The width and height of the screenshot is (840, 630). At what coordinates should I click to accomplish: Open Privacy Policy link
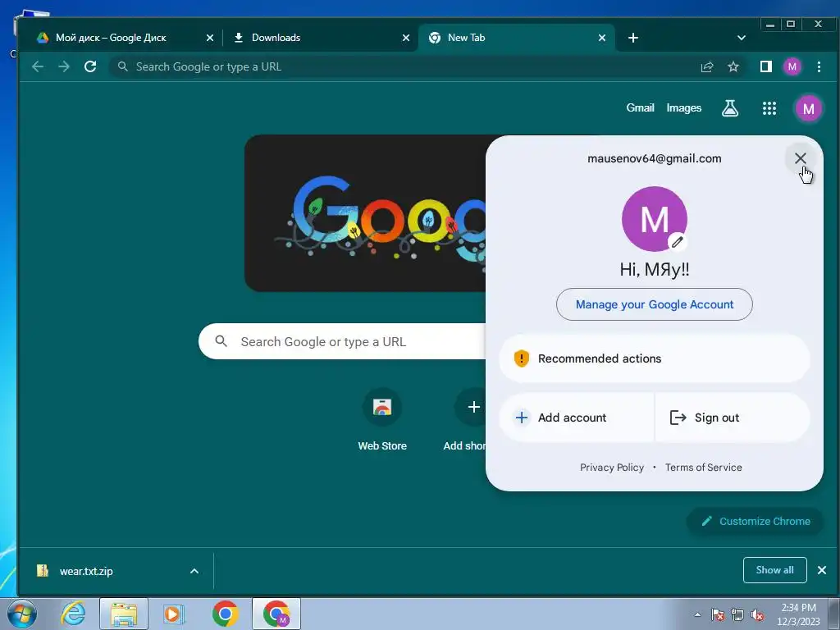[612, 467]
